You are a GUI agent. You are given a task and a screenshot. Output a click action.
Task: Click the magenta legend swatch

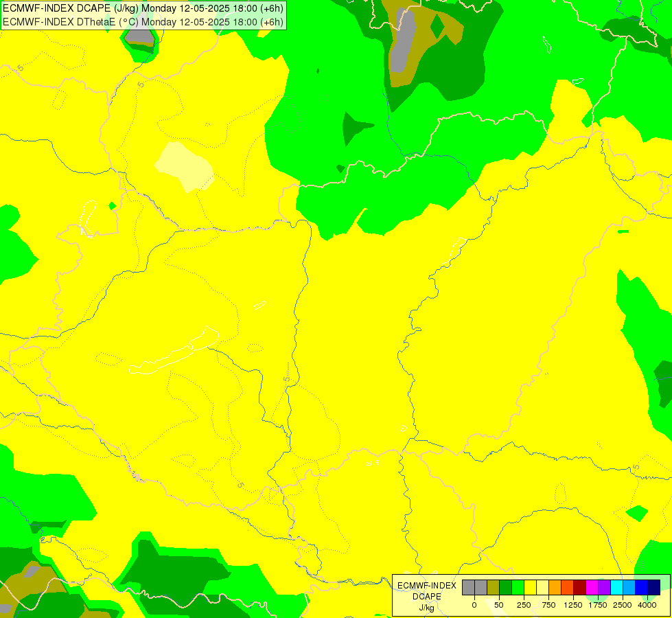pyautogui.click(x=592, y=587)
